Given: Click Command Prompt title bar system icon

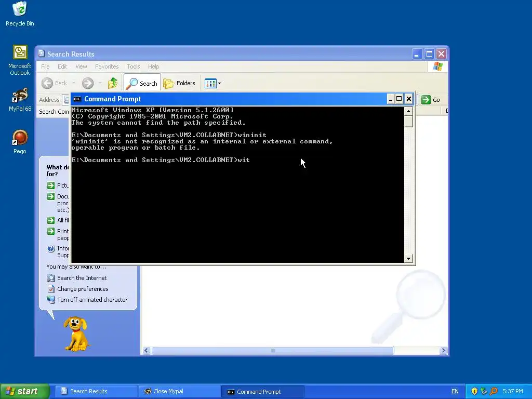Looking at the screenshot, I should click(77, 99).
